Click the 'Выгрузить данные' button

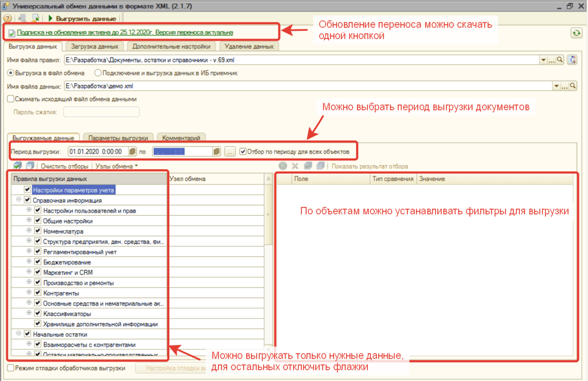click(x=82, y=19)
